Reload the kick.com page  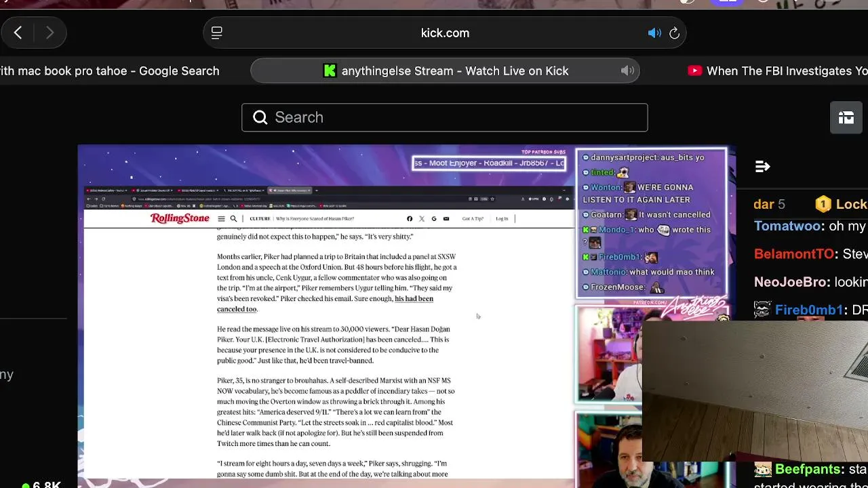click(674, 33)
